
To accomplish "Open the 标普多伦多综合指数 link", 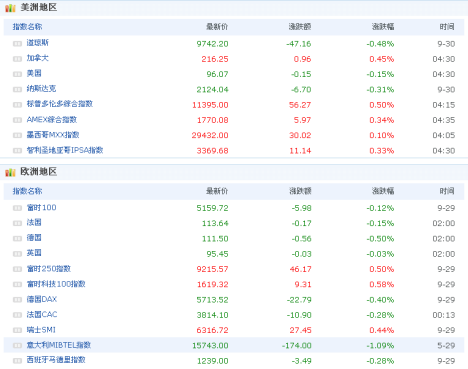I will (x=60, y=104).
